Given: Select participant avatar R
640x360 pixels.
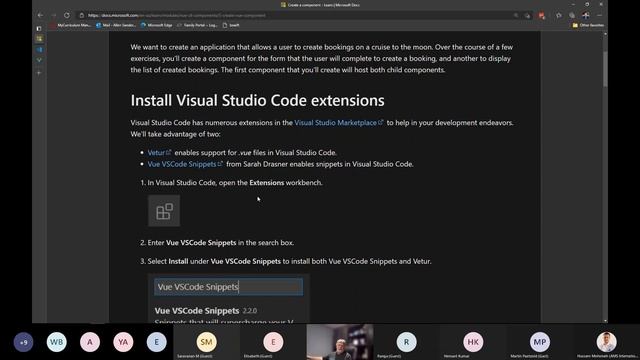Looking at the screenshot, I should pos(407,342).
